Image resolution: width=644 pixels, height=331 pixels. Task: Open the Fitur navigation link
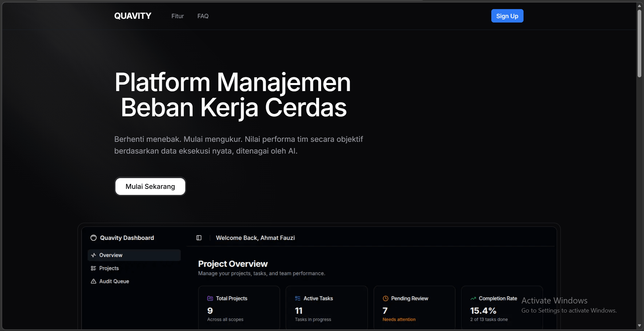click(178, 16)
